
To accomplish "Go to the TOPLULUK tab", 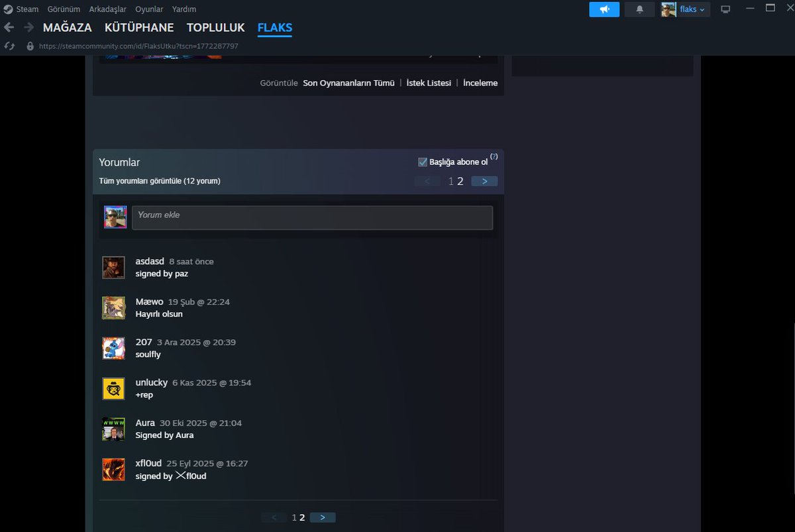I will point(215,28).
